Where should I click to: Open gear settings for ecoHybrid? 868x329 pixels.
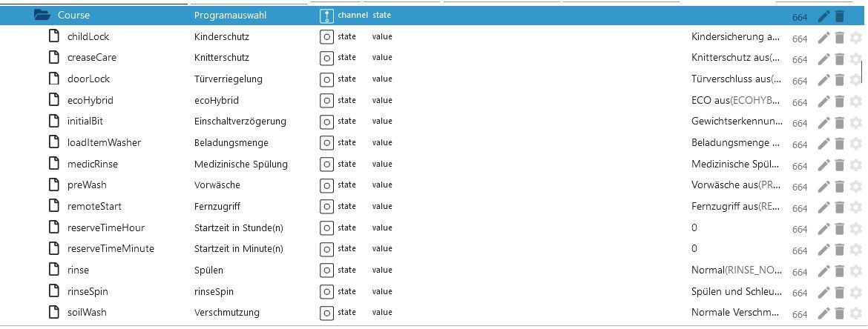(x=855, y=102)
